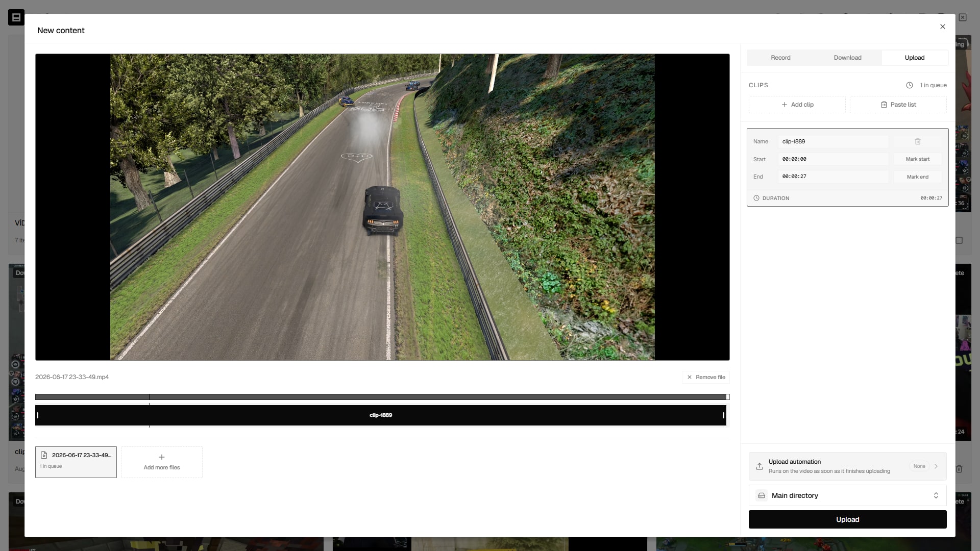980x551 pixels.
Task: Close the New content dialog
Action: 942,27
